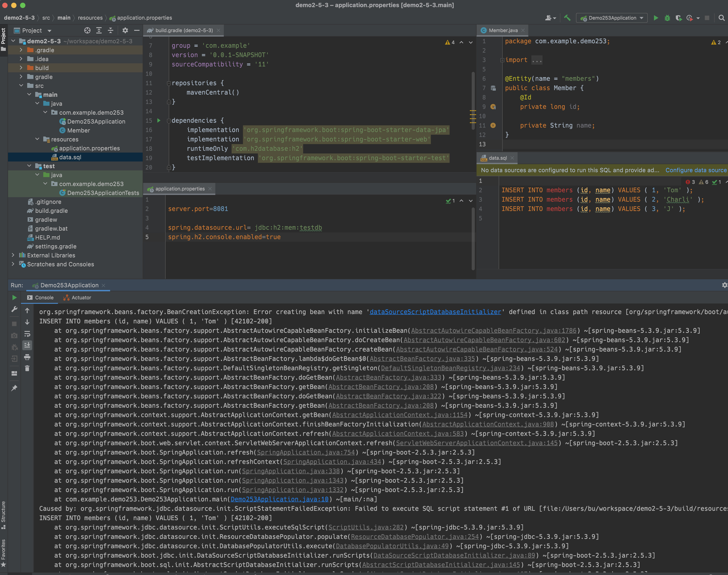Toggle scroll to end of console

tap(27, 345)
